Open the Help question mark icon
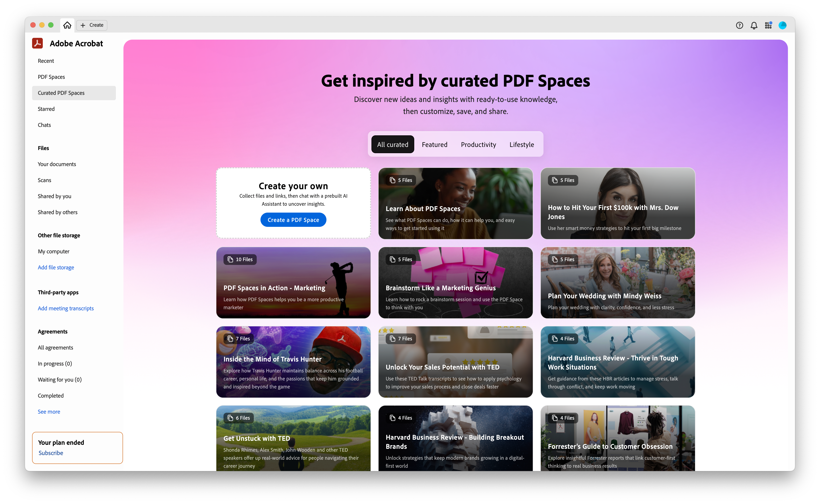Screen dimensions: 820x504 pyautogui.click(x=739, y=25)
